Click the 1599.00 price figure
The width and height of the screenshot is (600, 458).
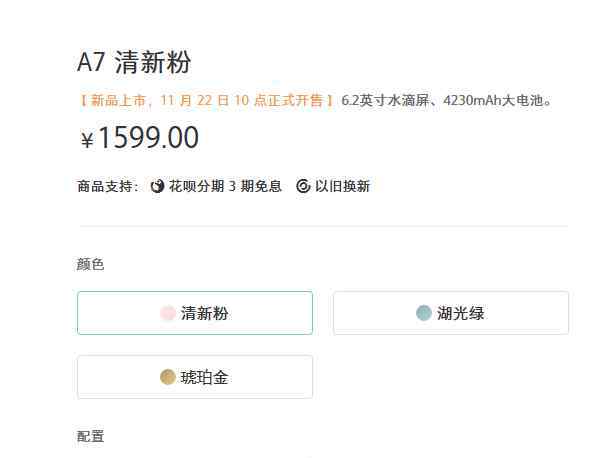pyautogui.click(x=148, y=137)
